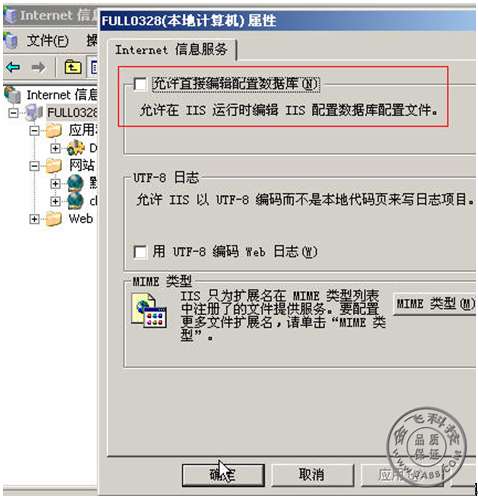
Task: Select the Web service extensions folder icon
Action: click(53, 219)
